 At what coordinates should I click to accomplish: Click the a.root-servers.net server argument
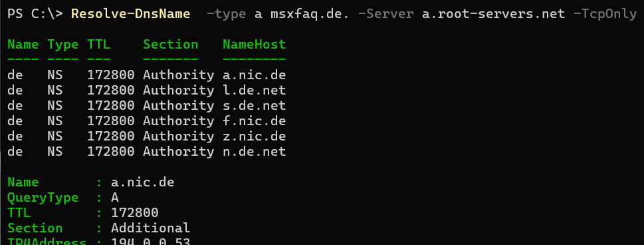[x=494, y=14]
